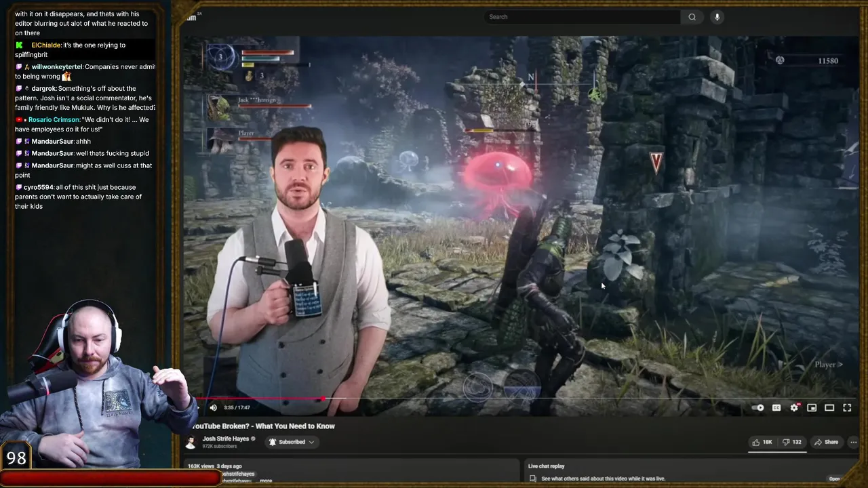Click the '972K subscribers' text
The width and height of the screenshot is (868, 488).
[219, 447]
